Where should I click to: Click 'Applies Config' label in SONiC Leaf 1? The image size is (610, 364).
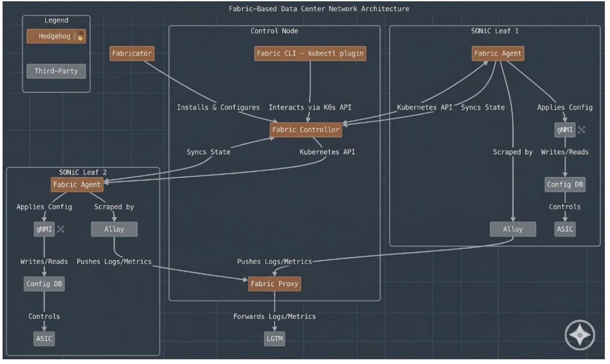(x=565, y=107)
